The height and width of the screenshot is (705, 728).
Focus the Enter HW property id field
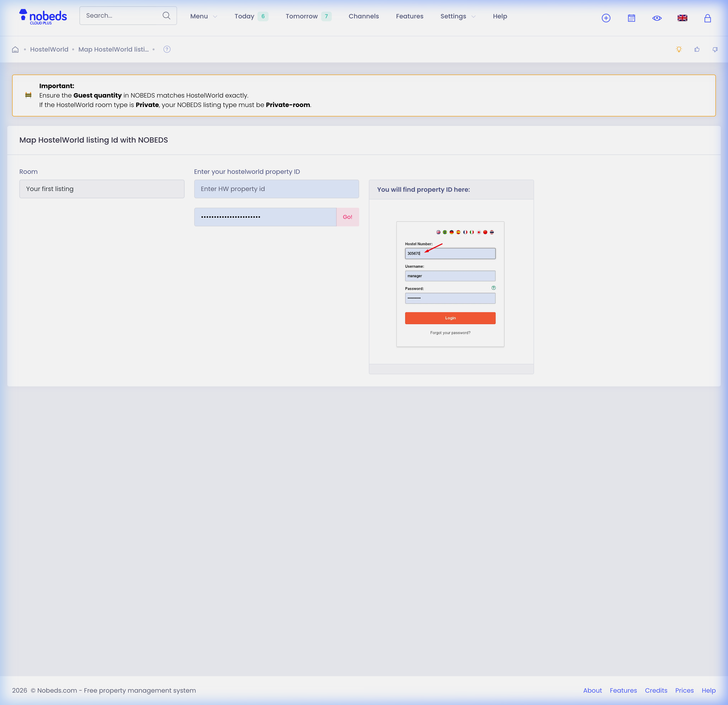[276, 189]
